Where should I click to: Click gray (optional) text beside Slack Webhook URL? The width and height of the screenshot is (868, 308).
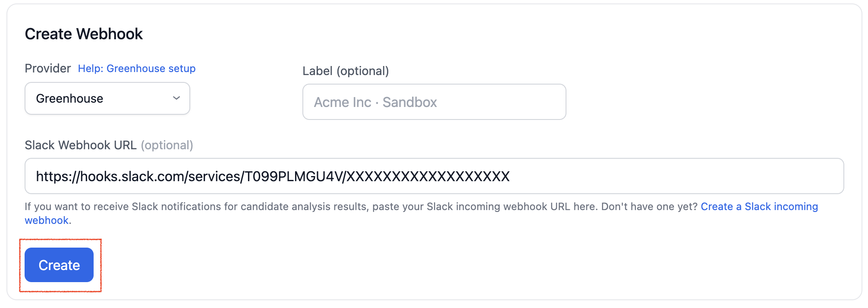click(x=167, y=145)
